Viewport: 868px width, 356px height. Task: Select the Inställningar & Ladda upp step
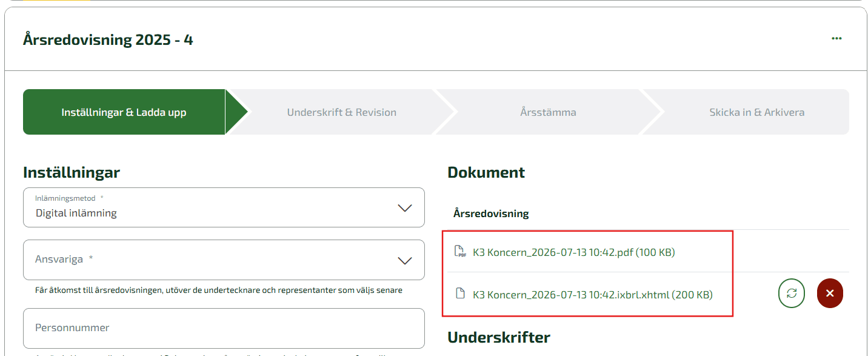coord(124,112)
